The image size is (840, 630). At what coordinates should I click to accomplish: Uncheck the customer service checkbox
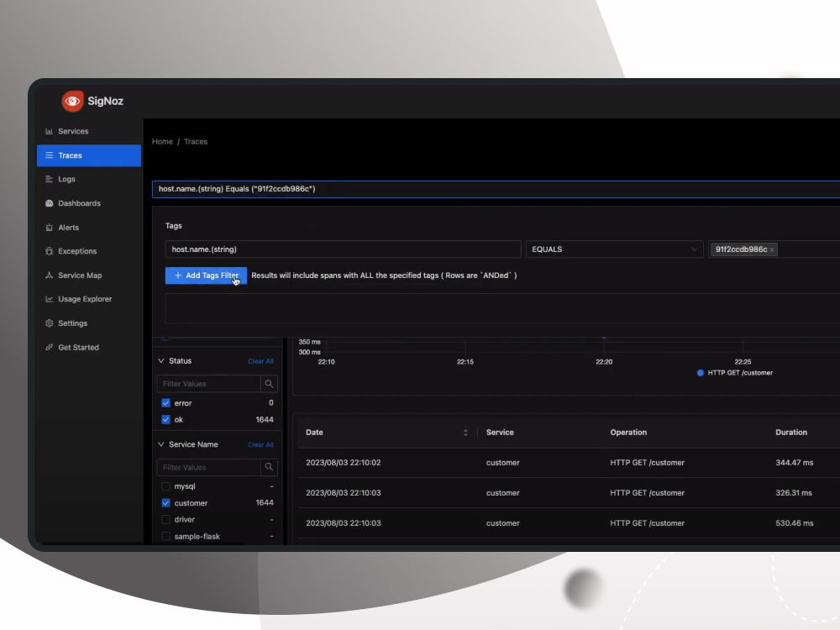tap(165, 503)
